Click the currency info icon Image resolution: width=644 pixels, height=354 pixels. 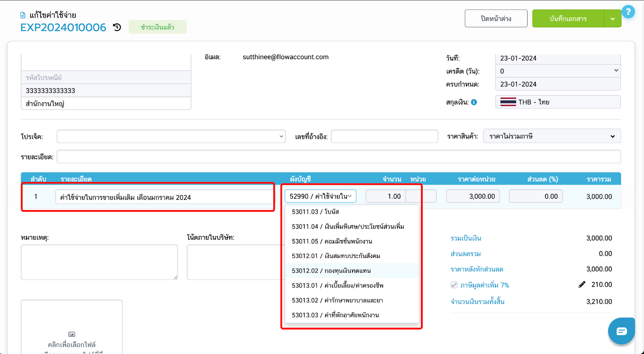pos(474,102)
